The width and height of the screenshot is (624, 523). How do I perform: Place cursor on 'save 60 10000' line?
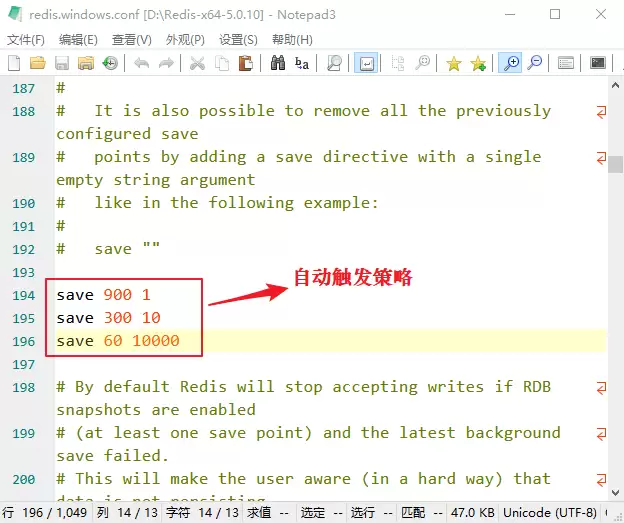(x=118, y=341)
